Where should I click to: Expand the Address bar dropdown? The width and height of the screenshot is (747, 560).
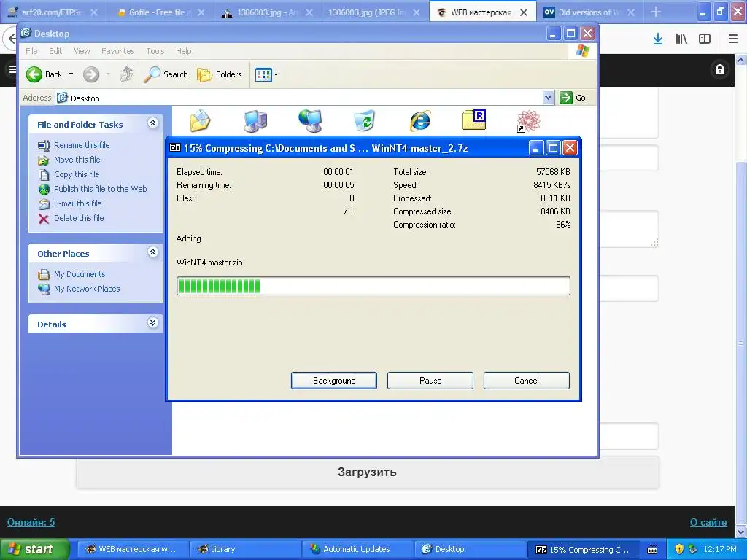click(549, 98)
